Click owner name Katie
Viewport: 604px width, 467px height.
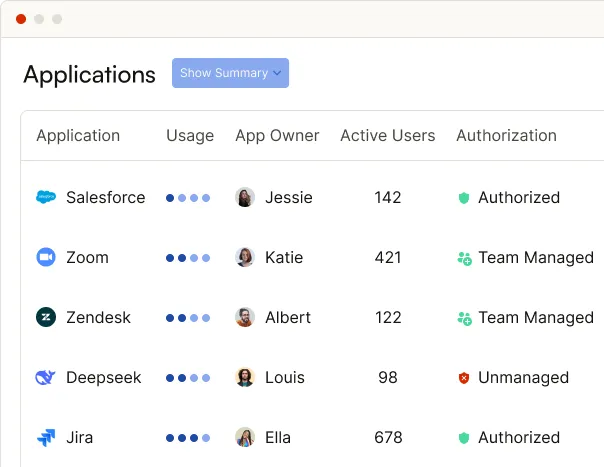(x=284, y=257)
